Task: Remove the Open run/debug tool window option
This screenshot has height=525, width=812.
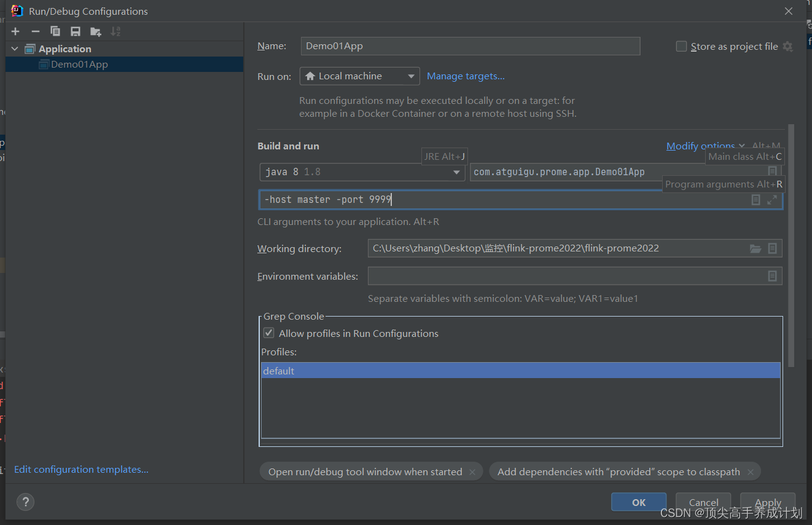Action: pos(472,472)
